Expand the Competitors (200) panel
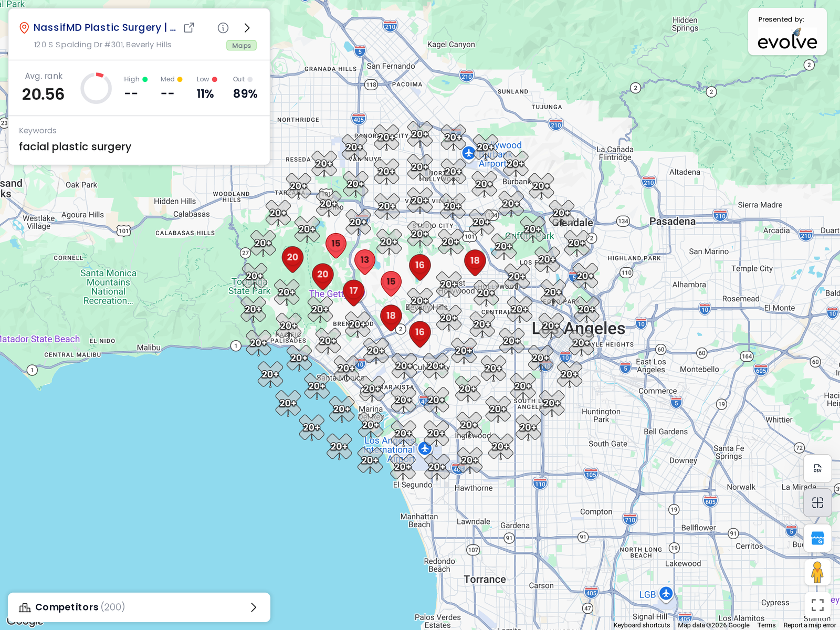Image resolution: width=840 pixels, height=630 pixels. click(139, 607)
